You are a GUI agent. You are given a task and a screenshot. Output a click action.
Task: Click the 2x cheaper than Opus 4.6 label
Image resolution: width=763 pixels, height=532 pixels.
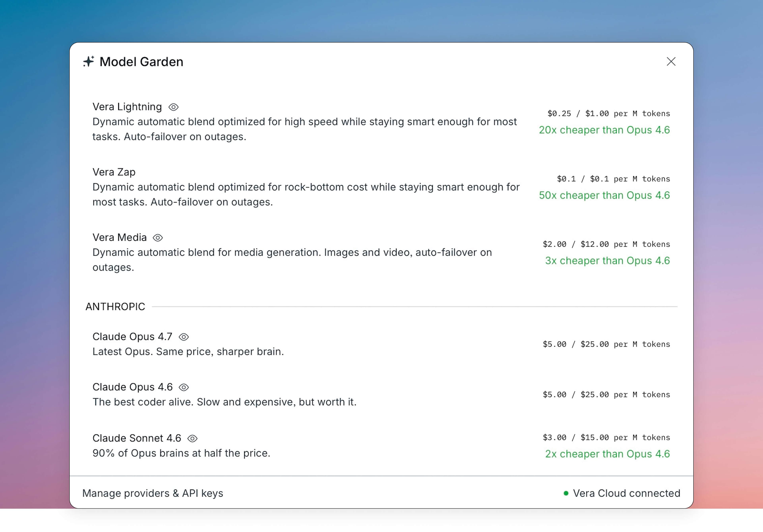coord(607,454)
